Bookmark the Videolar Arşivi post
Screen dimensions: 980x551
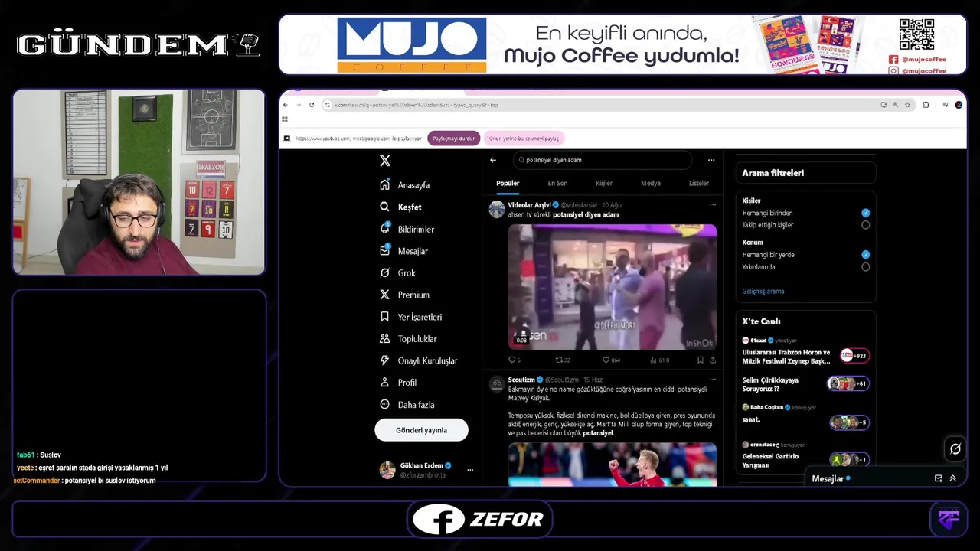coord(700,360)
